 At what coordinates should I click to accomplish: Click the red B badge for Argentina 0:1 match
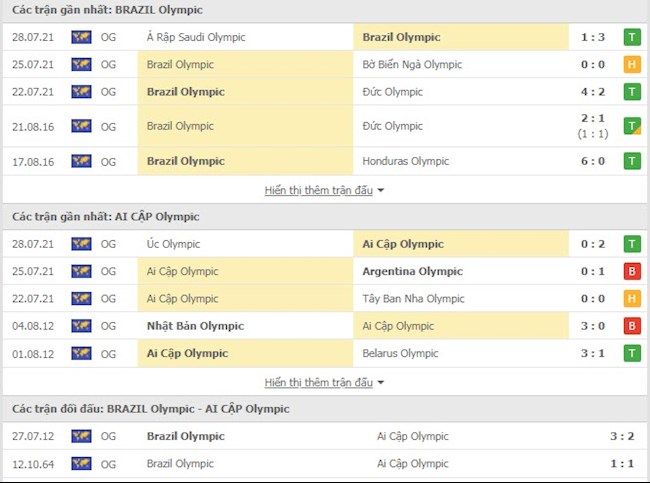[632, 271]
